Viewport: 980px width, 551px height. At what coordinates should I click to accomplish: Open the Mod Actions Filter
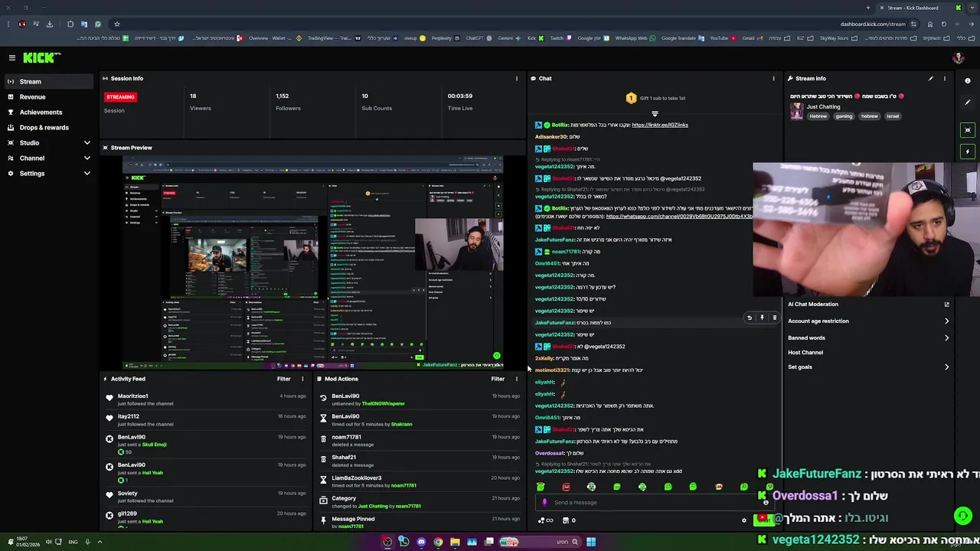pos(498,379)
